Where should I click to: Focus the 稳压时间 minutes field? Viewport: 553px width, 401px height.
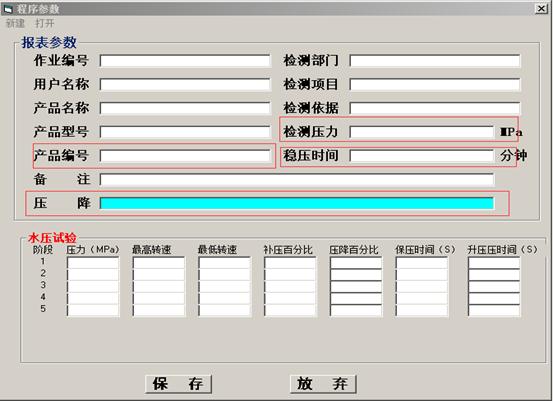coord(422,156)
